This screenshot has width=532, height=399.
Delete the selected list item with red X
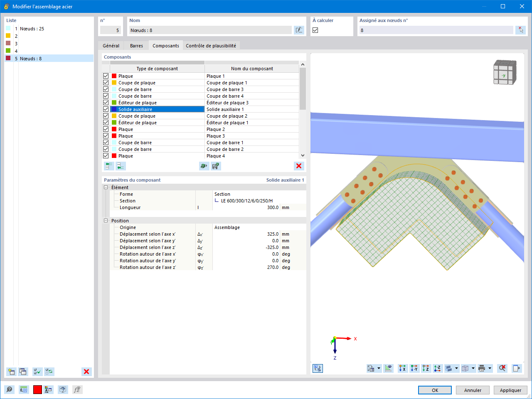(86, 372)
